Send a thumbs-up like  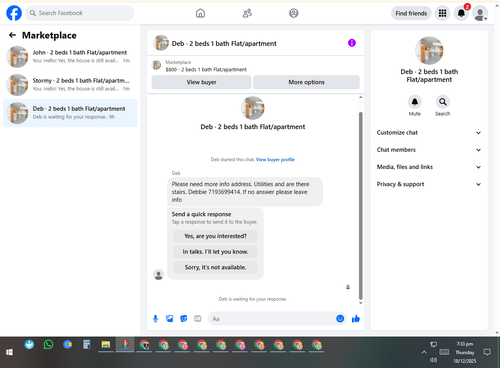click(356, 319)
